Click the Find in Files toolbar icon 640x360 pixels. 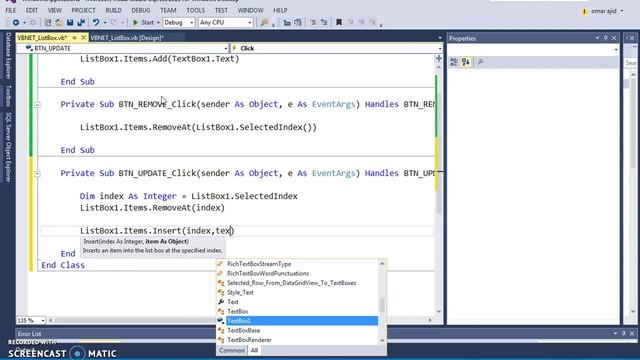(x=264, y=22)
